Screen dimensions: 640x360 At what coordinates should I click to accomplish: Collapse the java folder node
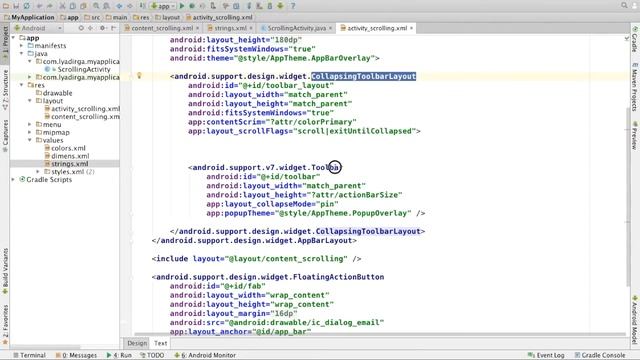pos(22,53)
